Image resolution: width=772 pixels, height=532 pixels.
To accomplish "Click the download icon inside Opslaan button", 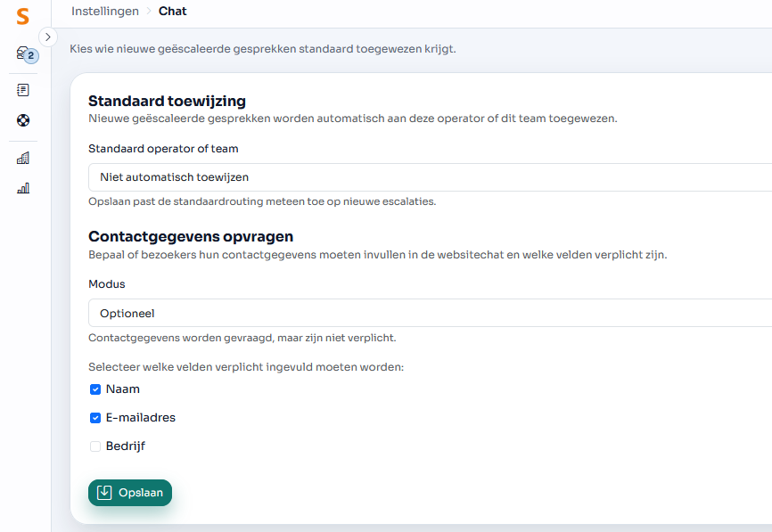I will coord(103,492).
